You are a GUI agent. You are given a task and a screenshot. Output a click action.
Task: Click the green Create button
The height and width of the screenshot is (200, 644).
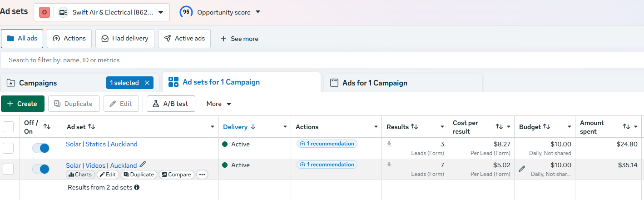click(23, 104)
